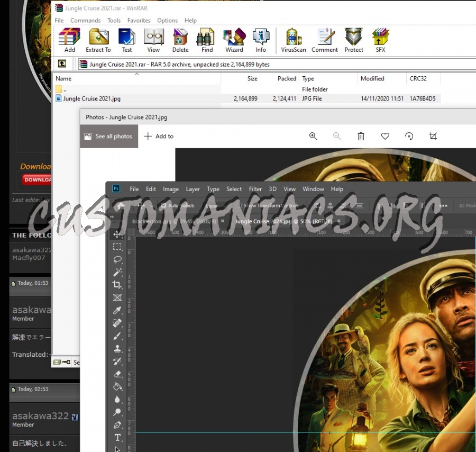476x452 pixels.
Task: Open Photoshop Image menu
Action: [x=171, y=189]
